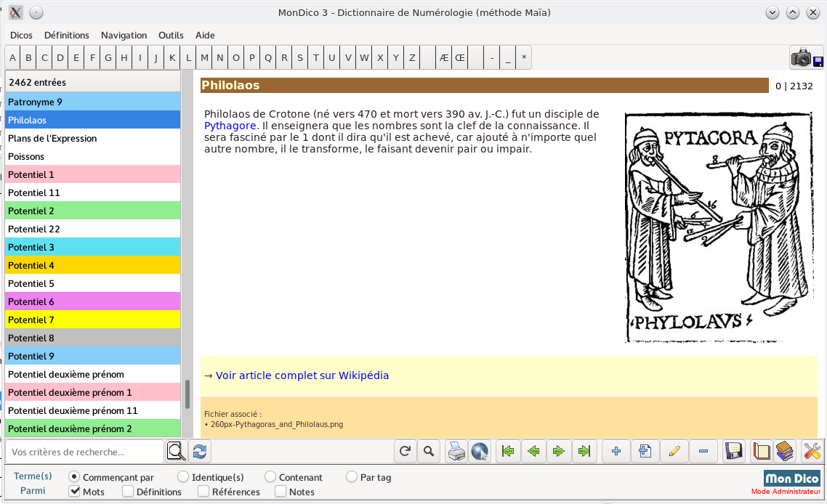Delete entry with the minus icon

pos(703,452)
